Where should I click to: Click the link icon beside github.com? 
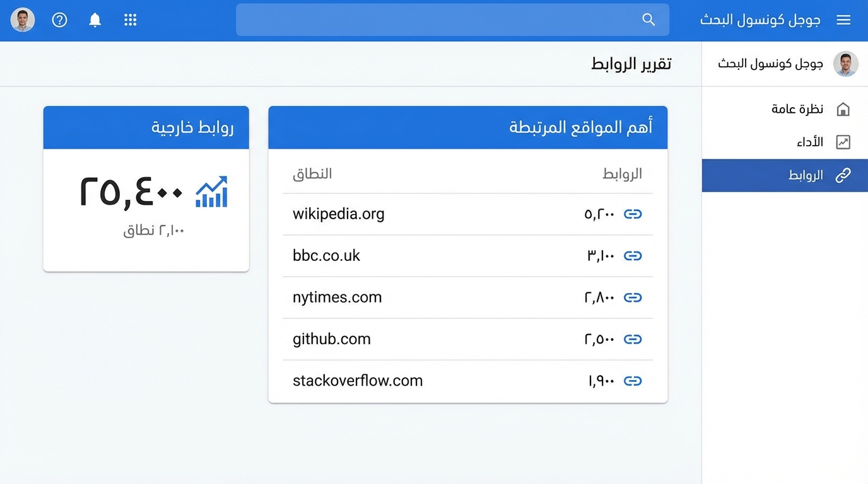[x=633, y=339]
